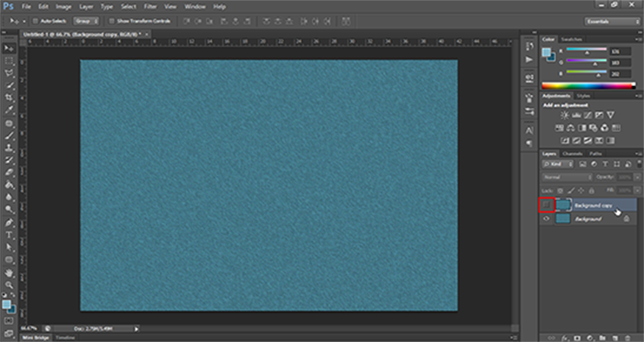Select the Eyedropper tool

[x=10, y=110]
